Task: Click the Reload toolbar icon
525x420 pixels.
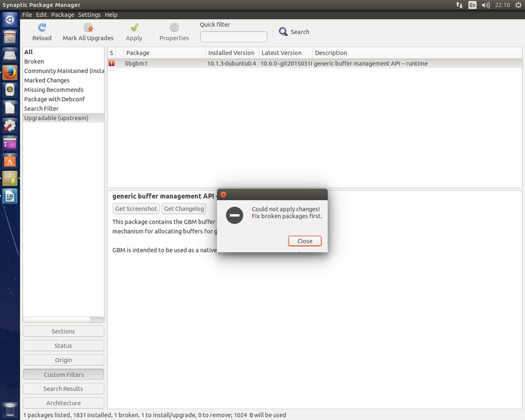Action: (x=42, y=27)
